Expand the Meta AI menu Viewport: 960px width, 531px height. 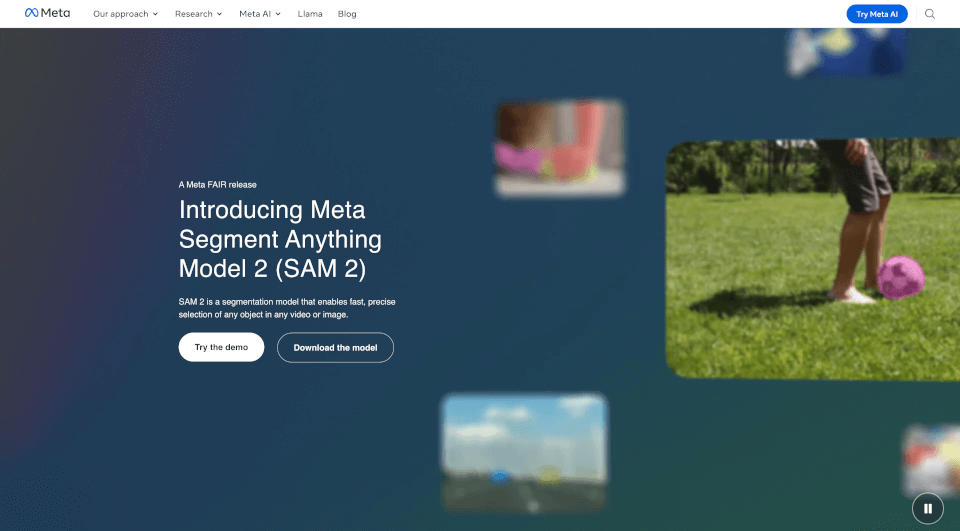260,13
